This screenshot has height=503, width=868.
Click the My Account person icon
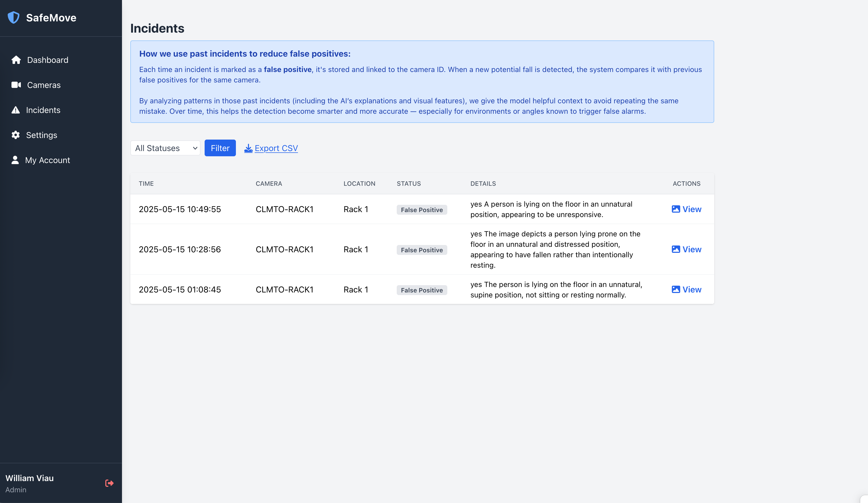point(15,160)
